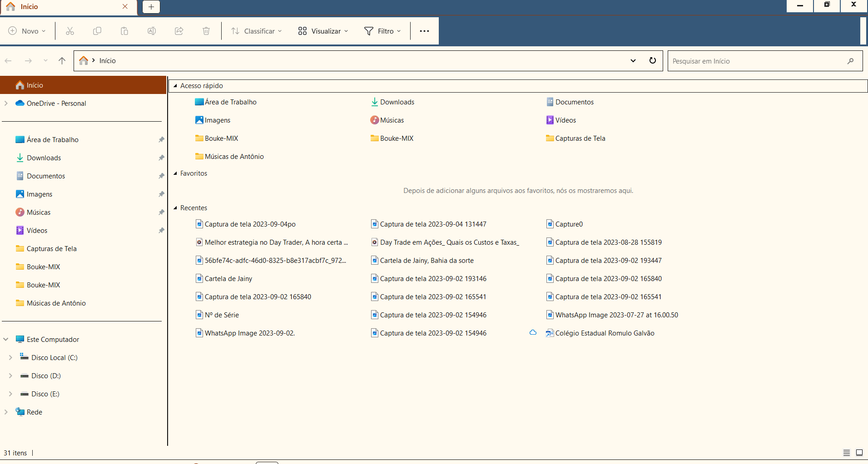This screenshot has width=868, height=464.
Task: Refresh the Início view
Action: pyautogui.click(x=653, y=60)
